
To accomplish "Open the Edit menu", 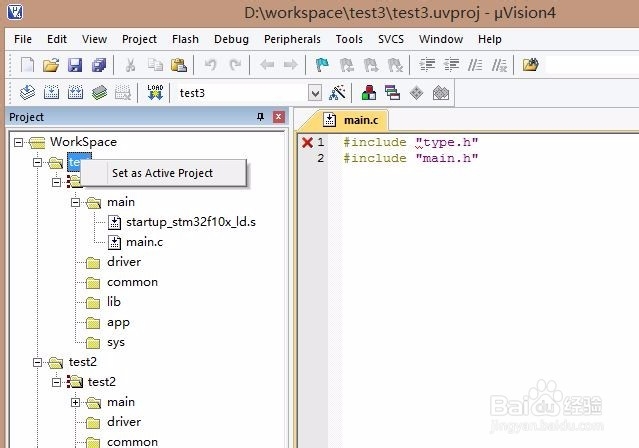I will [57, 39].
